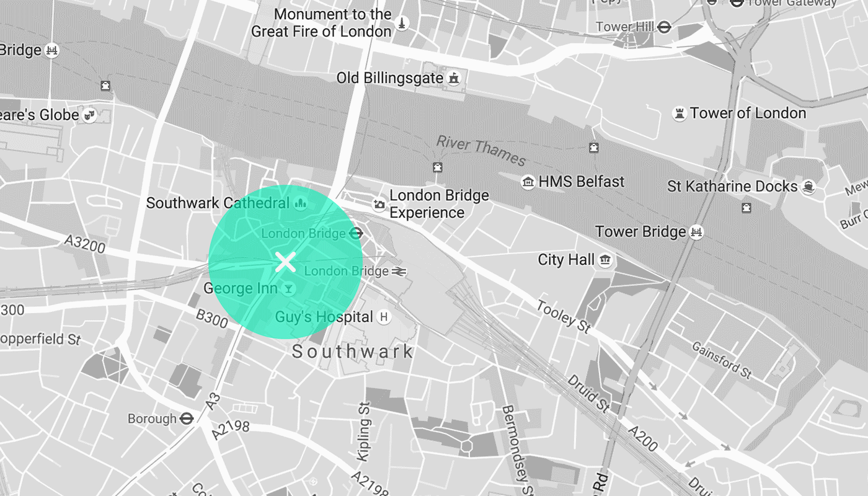Select the Tower Bridge icon

(697, 232)
